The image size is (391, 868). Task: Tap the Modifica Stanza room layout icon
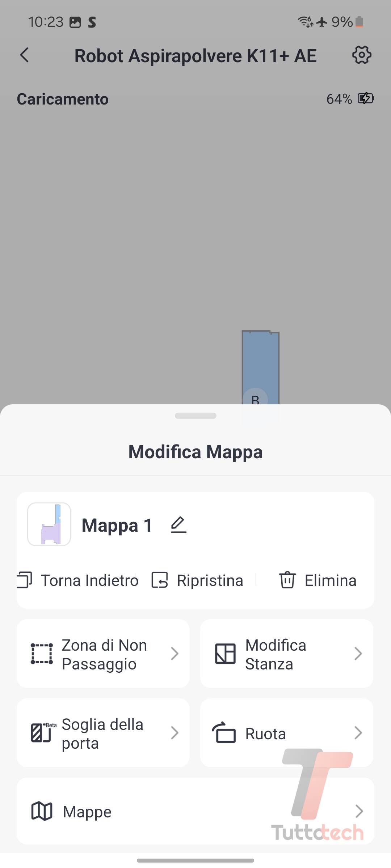[225, 654]
